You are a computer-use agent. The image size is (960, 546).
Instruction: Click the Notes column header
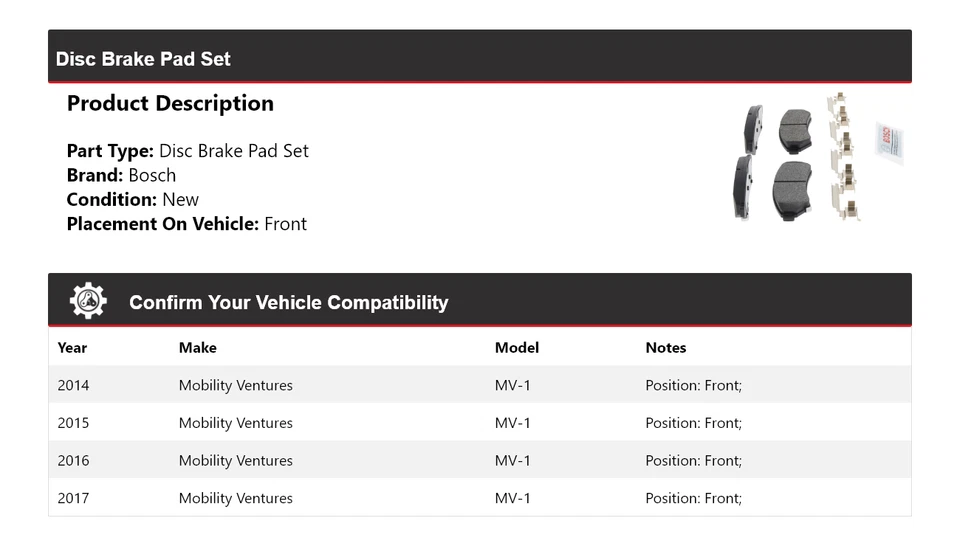click(665, 348)
